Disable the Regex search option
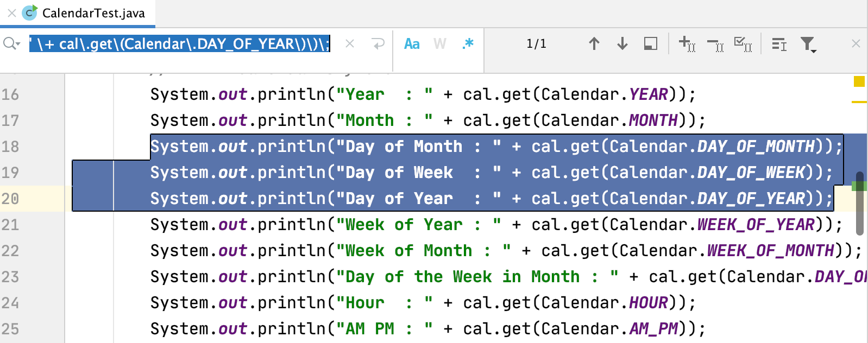868x343 pixels. tap(468, 44)
